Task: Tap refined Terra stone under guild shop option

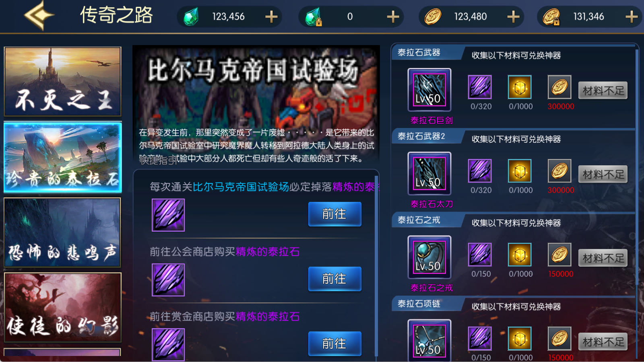Action: pyautogui.click(x=168, y=280)
